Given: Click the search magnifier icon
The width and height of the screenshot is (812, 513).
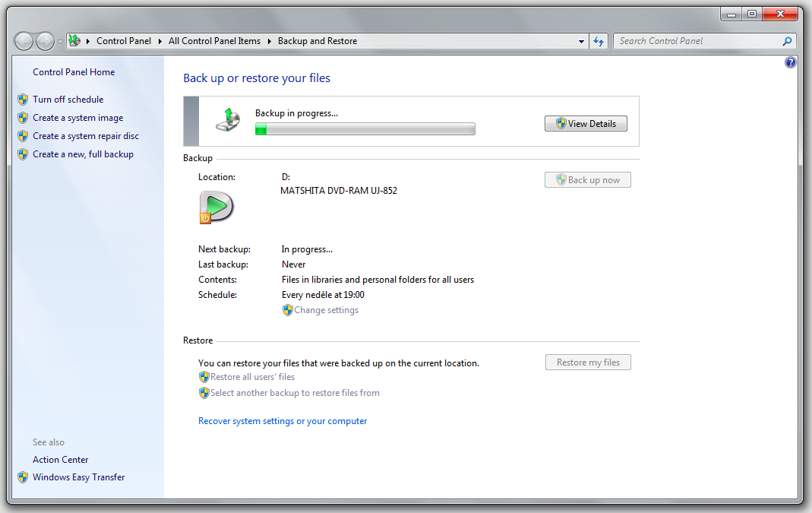Looking at the screenshot, I should click(787, 41).
